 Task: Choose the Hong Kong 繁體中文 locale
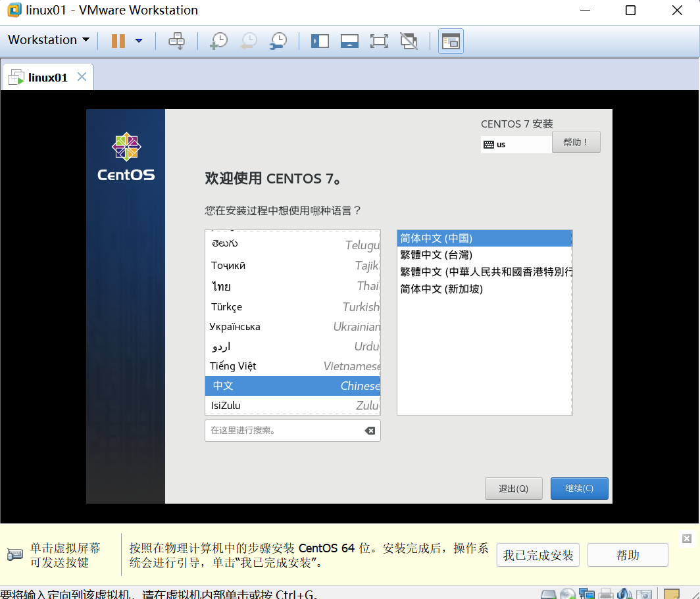click(x=484, y=272)
